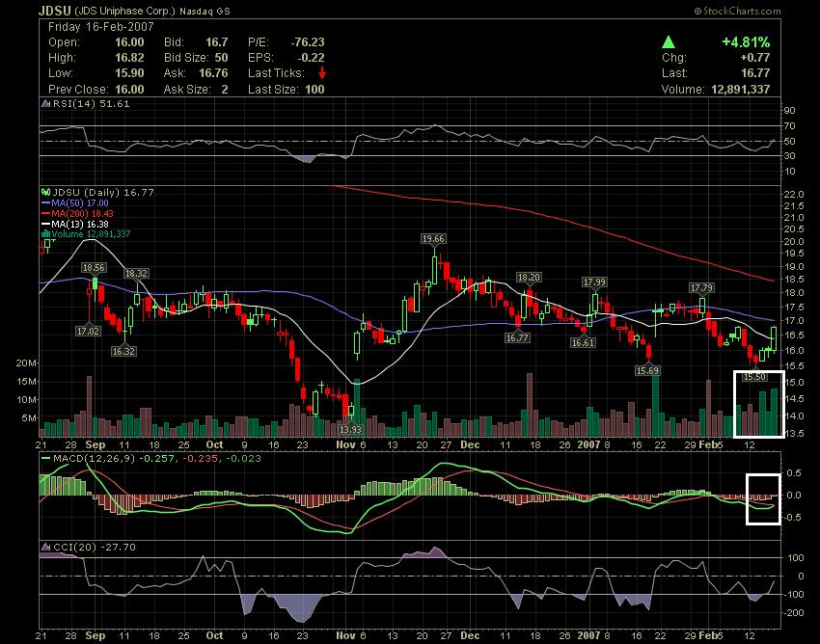Image resolution: width=820 pixels, height=644 pixels.
Task: Click the date Friday 16-Feb-2007
Action: [101, 27]
